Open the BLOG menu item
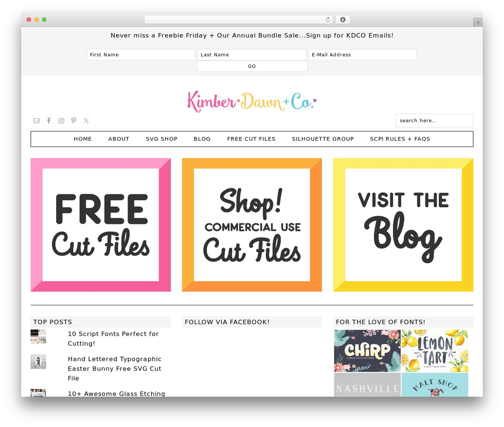Viewport: 504px width, 427px height. 202,139
